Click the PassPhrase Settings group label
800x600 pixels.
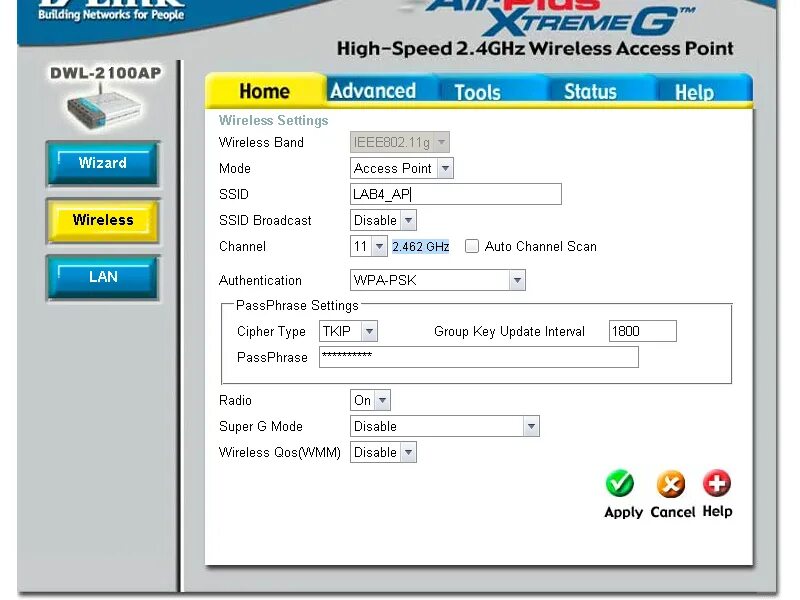(297, 306)
